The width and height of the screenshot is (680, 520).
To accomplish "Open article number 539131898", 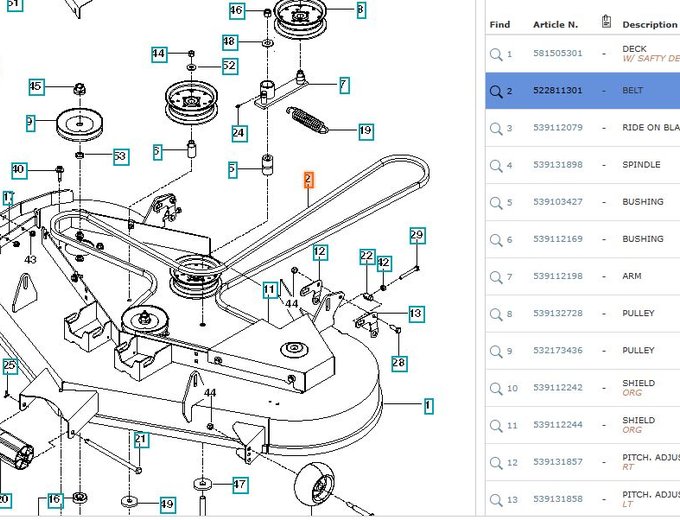I will tap(558, 165).
